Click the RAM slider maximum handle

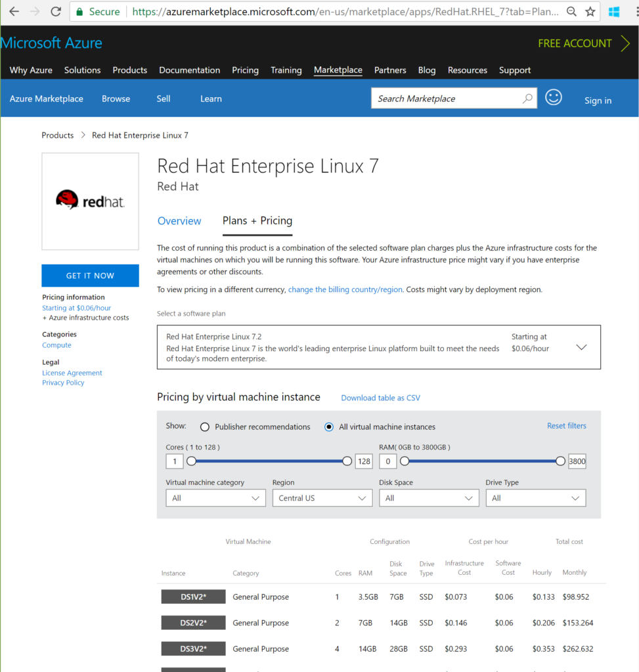pyautogui.click(x=560, y=461)
